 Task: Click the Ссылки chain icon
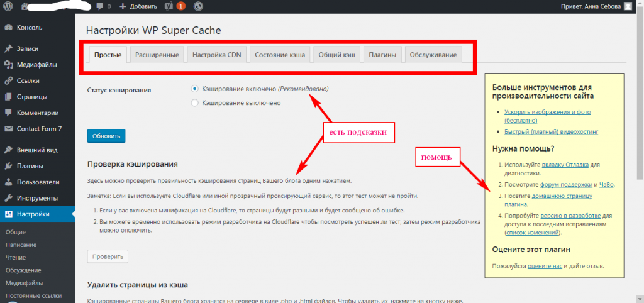click(8, 81)
